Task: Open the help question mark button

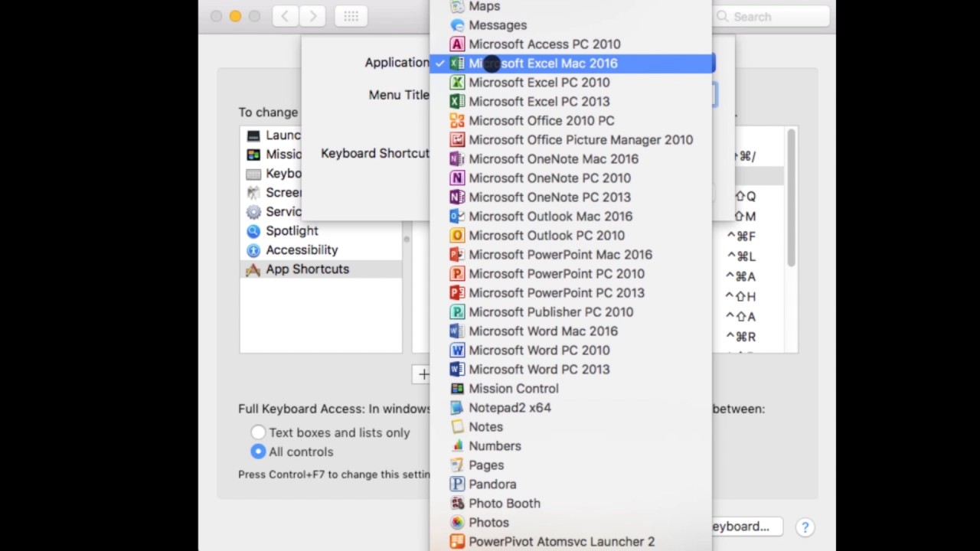Action: [805, 527]
